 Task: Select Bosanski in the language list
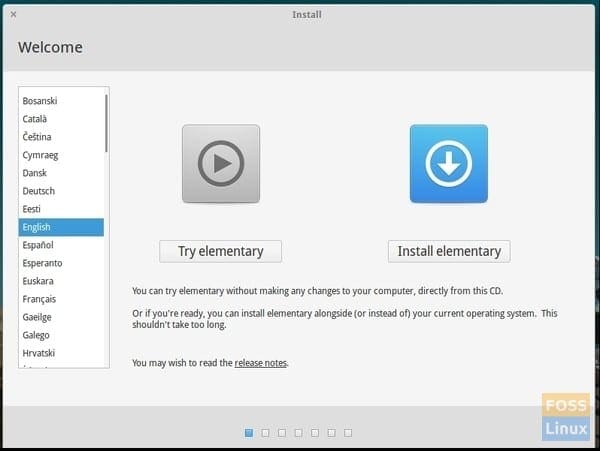point(61,101)
